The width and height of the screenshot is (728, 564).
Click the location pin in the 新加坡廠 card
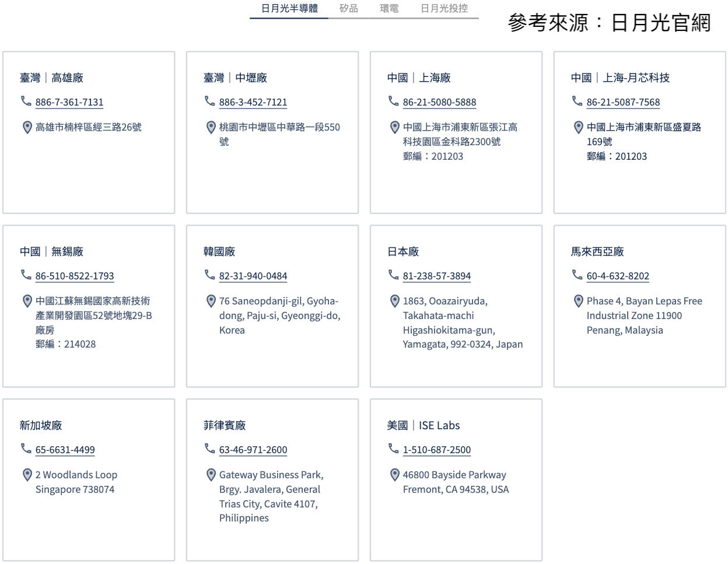pos(27,475)
